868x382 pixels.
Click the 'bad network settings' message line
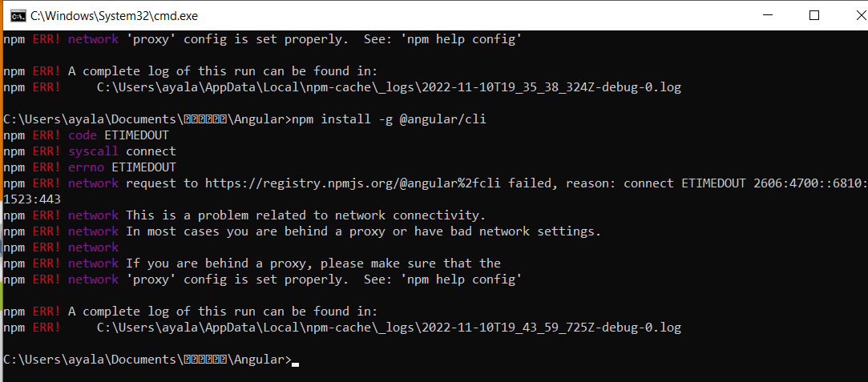[x=362, y=231]
